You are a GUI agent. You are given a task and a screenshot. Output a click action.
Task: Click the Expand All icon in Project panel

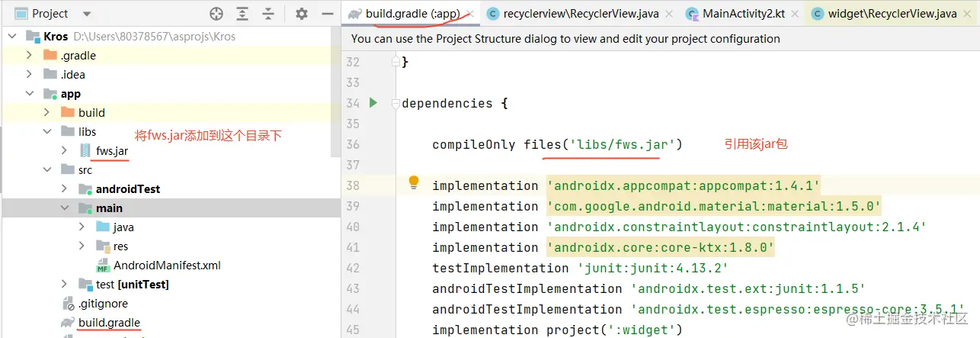(x=242, y=14)
